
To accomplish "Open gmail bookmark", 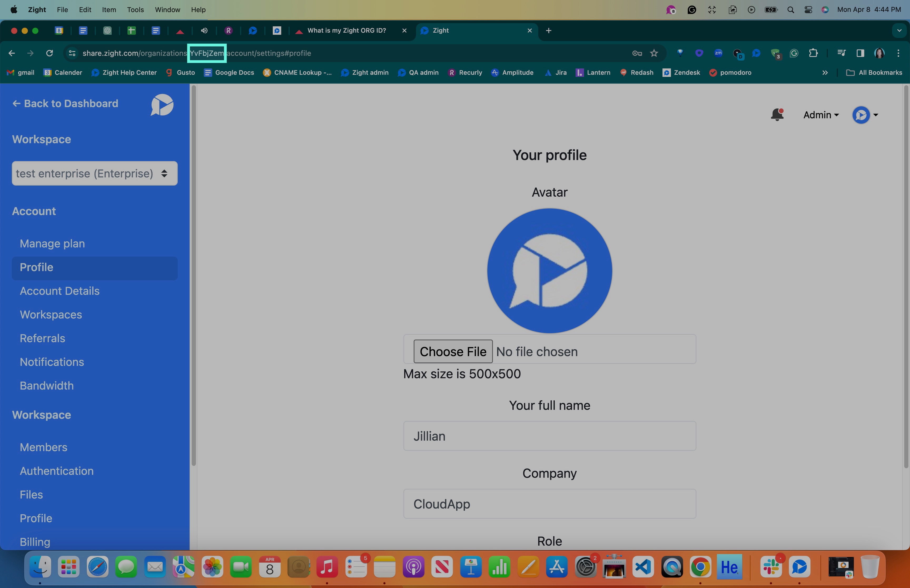I will click(21, 73).
